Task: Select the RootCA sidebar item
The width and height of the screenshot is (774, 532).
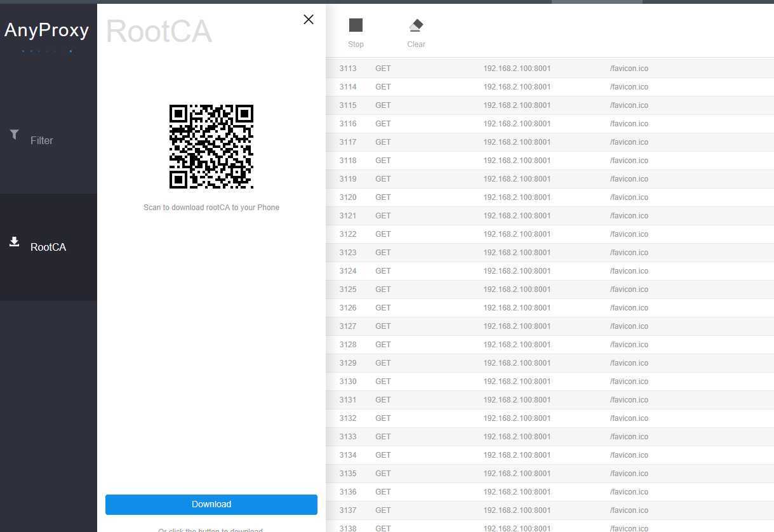Action: click(49, 247)
